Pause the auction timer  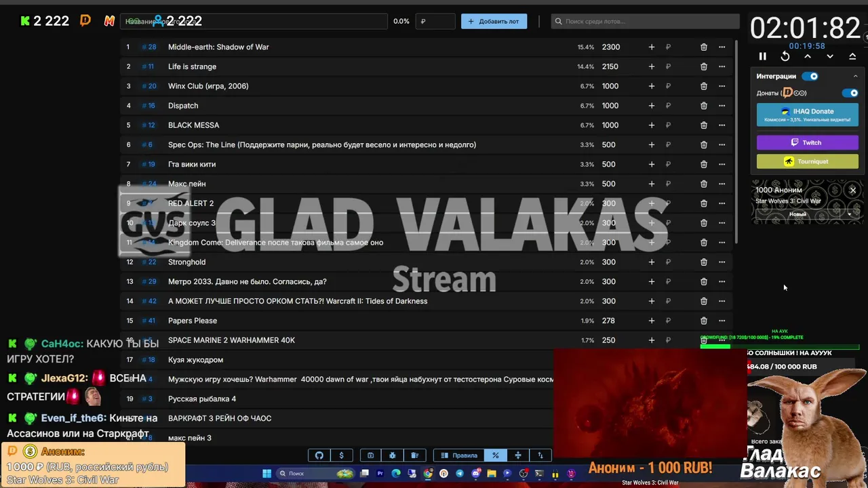click(762, 57)
